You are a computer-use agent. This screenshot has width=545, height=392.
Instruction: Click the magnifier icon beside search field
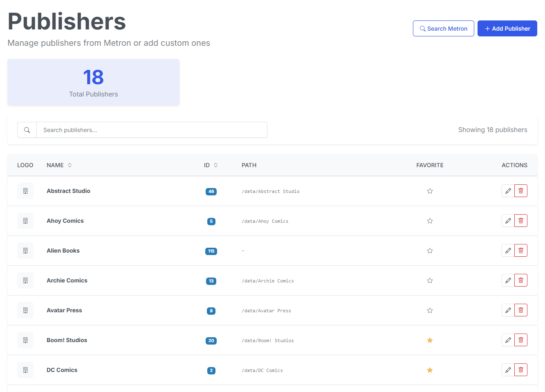27,130
